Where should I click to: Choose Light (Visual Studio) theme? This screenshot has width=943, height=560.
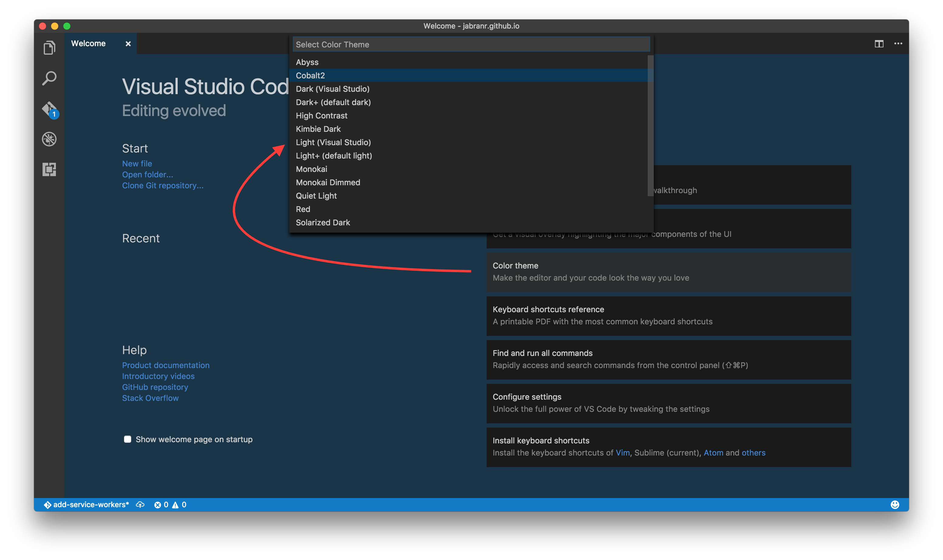click(468, 142)
